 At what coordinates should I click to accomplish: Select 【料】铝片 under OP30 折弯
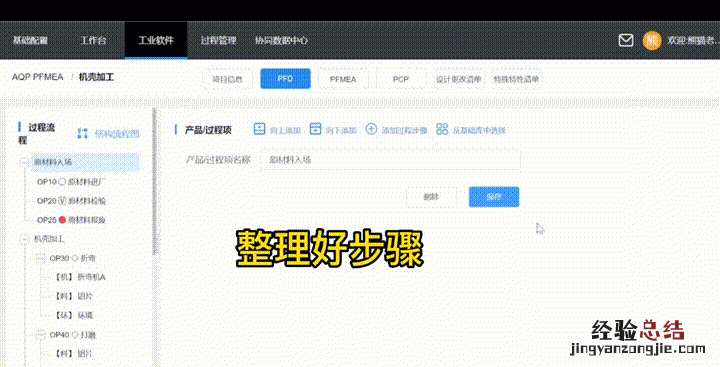pyautogui.click(x=73, y=296)
